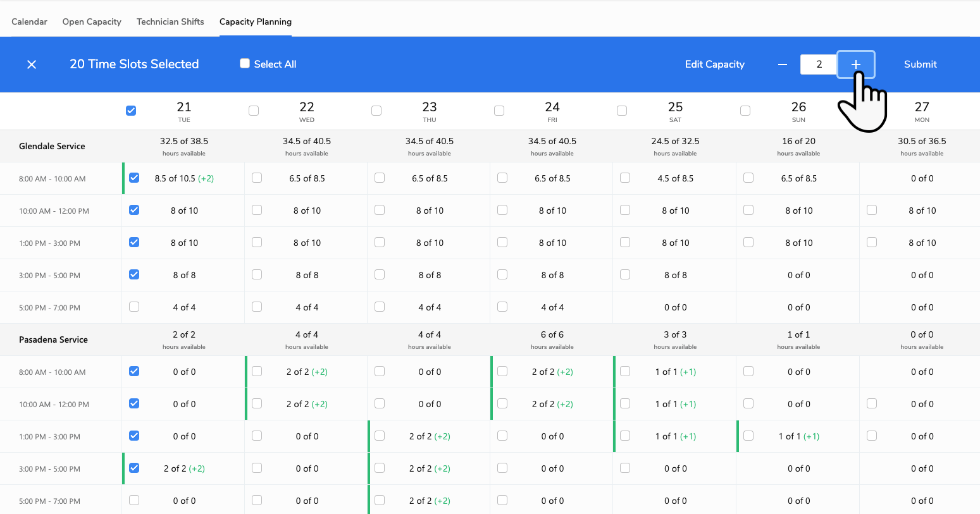Check the Sunday 26 column header checkbox
This screenshot has height=514, width=980.
click(x=745, y=110)
